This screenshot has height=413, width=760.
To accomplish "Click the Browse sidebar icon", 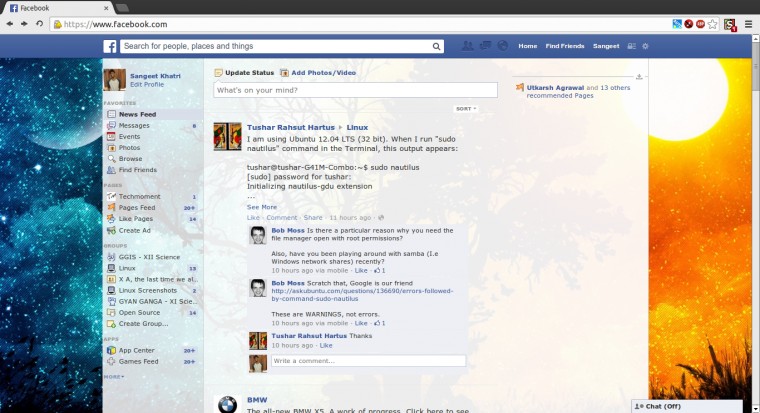I will tap(111, 159).
